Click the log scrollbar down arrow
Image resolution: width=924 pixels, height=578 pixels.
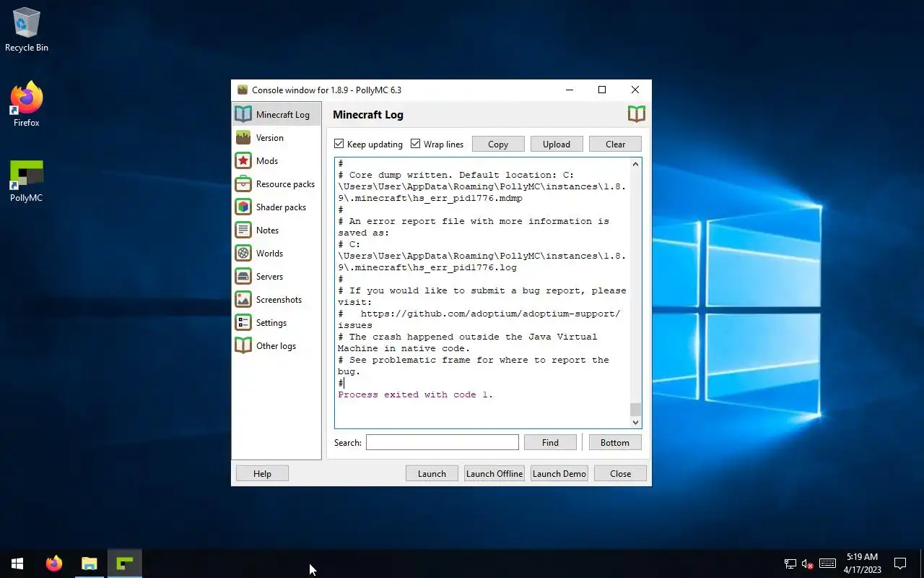coord(635,422)
